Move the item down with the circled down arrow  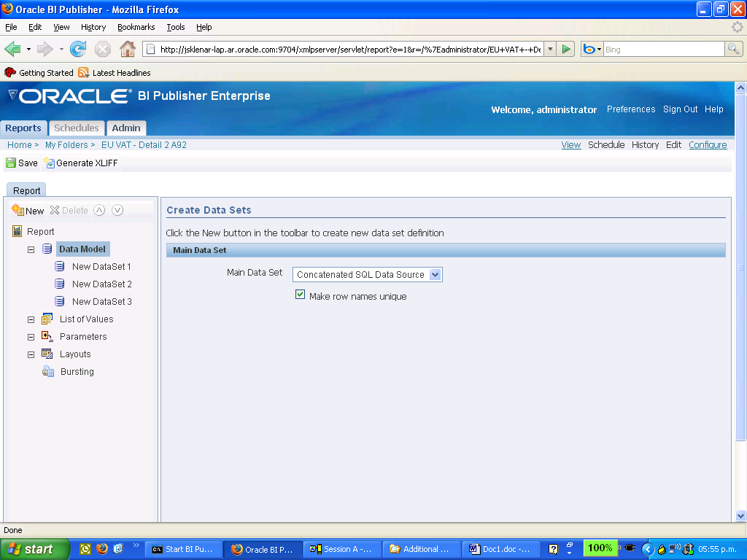point(117,210)
